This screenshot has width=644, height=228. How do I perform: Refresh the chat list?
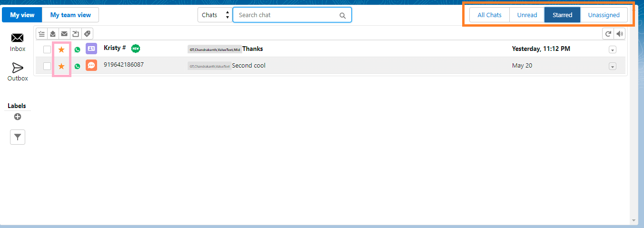click(x=608, y=34)
